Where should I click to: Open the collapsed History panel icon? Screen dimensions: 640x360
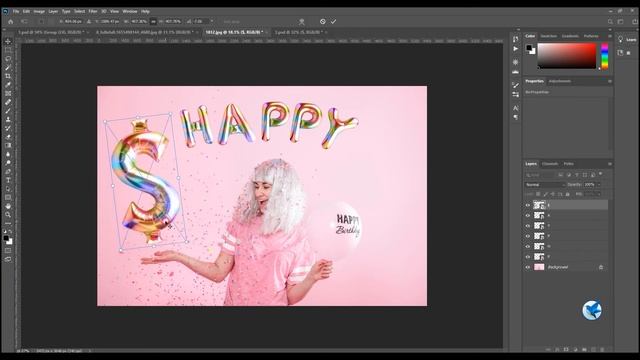(516, 39)
